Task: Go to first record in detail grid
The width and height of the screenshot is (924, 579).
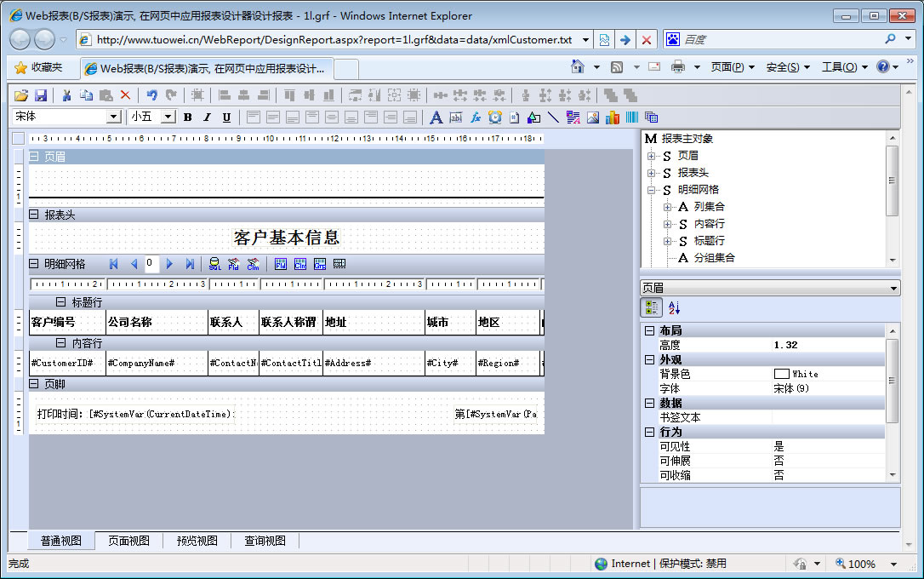Action: tap(114, 264)
